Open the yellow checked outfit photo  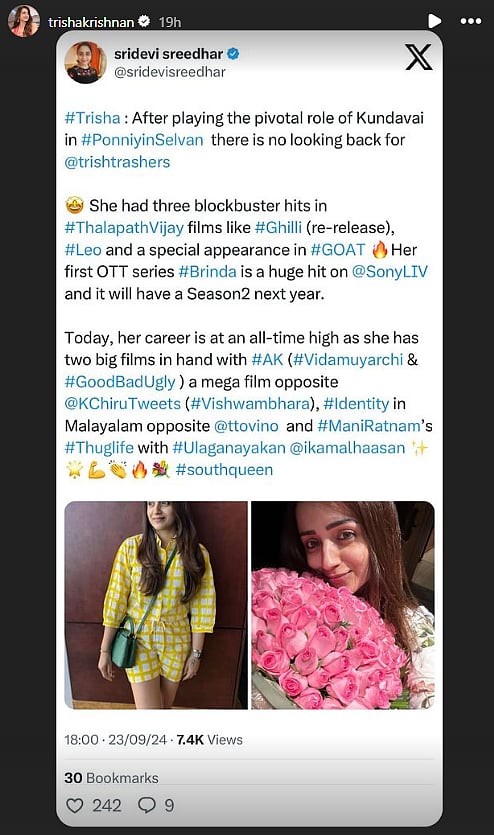point(156,605)
